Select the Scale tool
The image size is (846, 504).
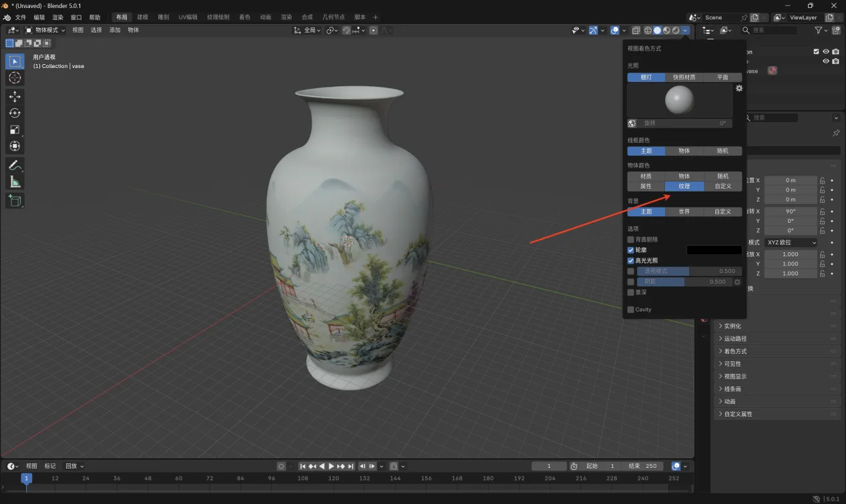tap(15, 130)
